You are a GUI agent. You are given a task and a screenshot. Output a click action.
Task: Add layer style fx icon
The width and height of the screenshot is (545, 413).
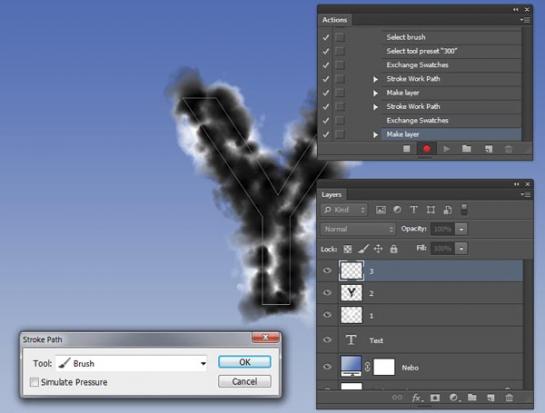[416, 397]
